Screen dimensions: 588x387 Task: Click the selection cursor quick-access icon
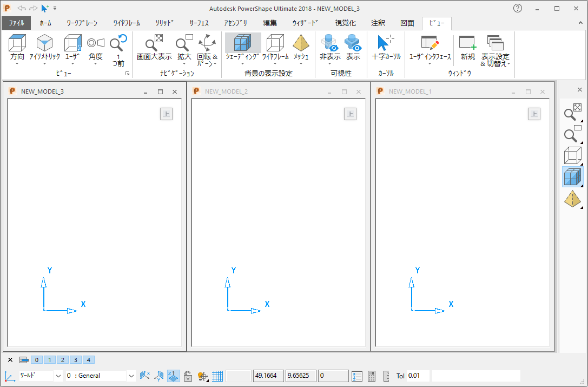45,8
